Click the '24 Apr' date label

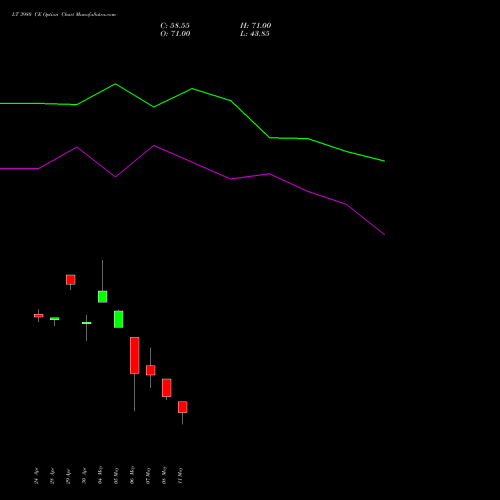click(36, 476)
